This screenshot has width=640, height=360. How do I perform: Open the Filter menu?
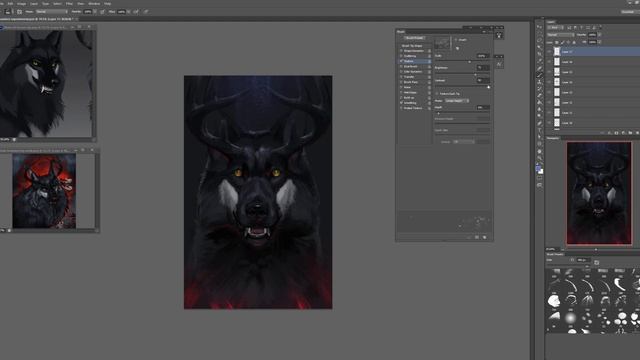[69, 4]
